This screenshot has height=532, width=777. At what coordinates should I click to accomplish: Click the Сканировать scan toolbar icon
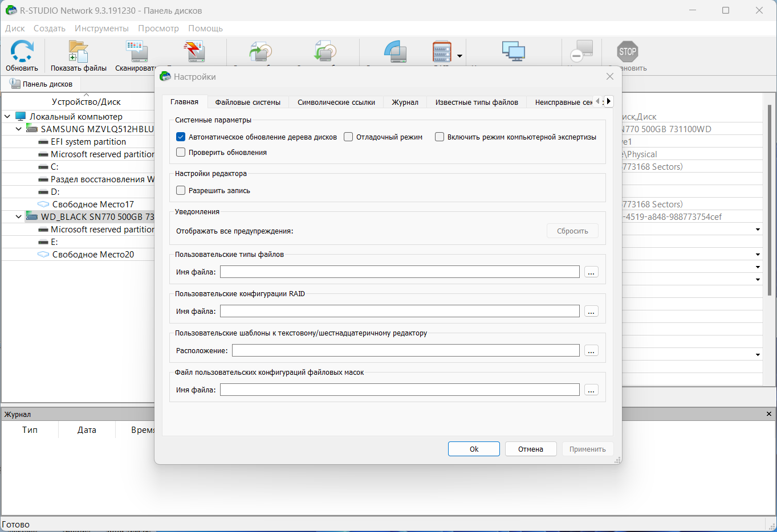click(x=137, y=51)
